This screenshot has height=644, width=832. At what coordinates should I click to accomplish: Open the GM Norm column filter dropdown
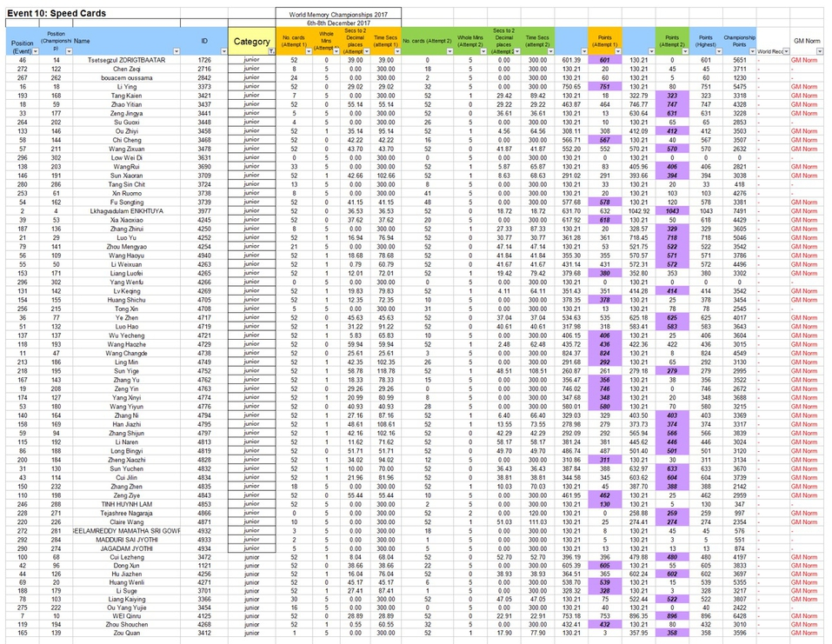820,51
